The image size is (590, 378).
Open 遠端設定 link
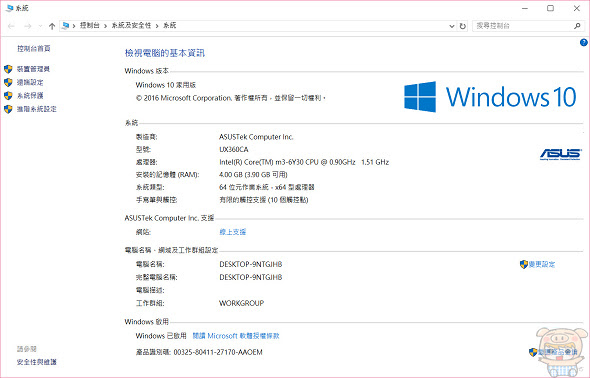coord(30,82)
